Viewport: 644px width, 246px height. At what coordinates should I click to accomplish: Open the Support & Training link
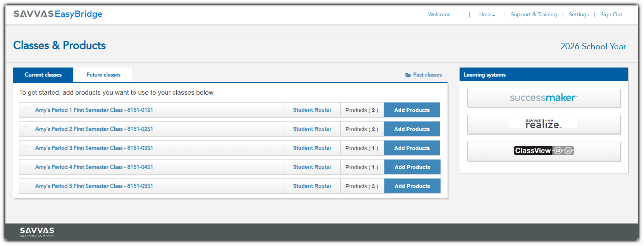click(x=534, y=14)
